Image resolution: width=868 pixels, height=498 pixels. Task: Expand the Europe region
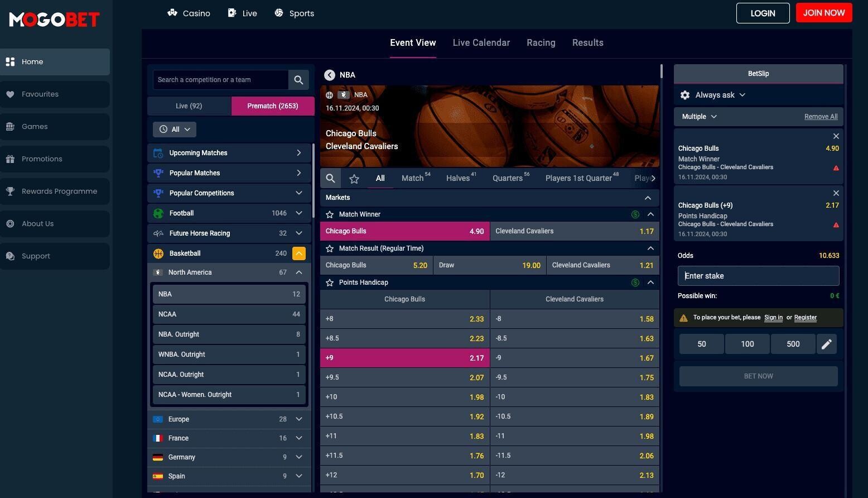(x=299, y=419)
